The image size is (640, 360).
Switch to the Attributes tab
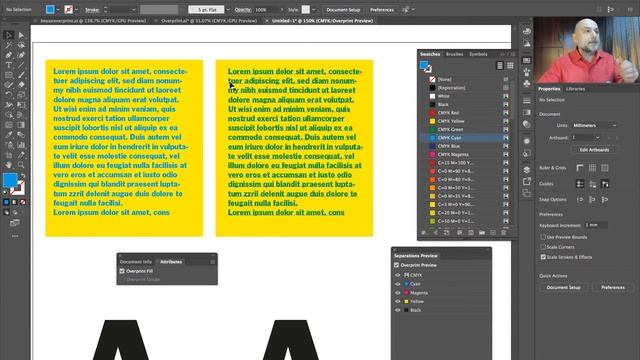click(x=171, y=262)
